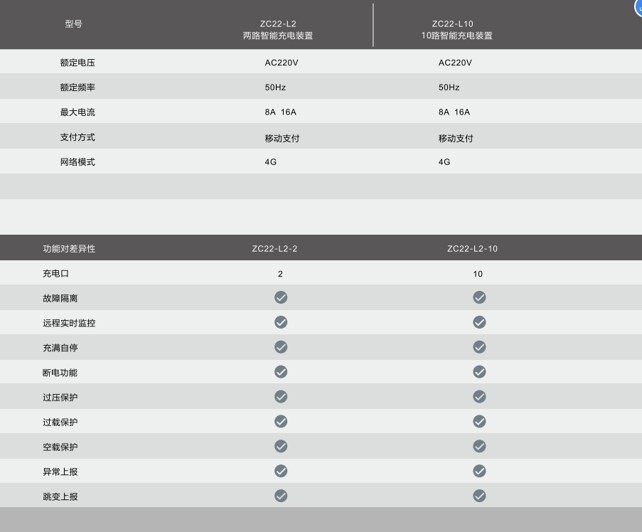Image resolution: width=642 pixels, height=532 pixels.
Task: Click the 网络模式 row label
Action: pyautogui.click(x=77, y=162)
